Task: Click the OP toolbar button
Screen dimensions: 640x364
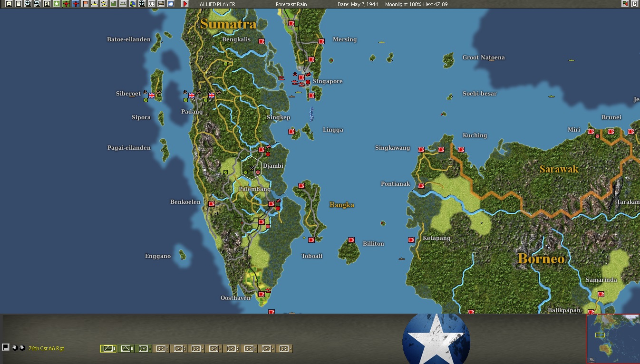Action: [x=152, y=4]
